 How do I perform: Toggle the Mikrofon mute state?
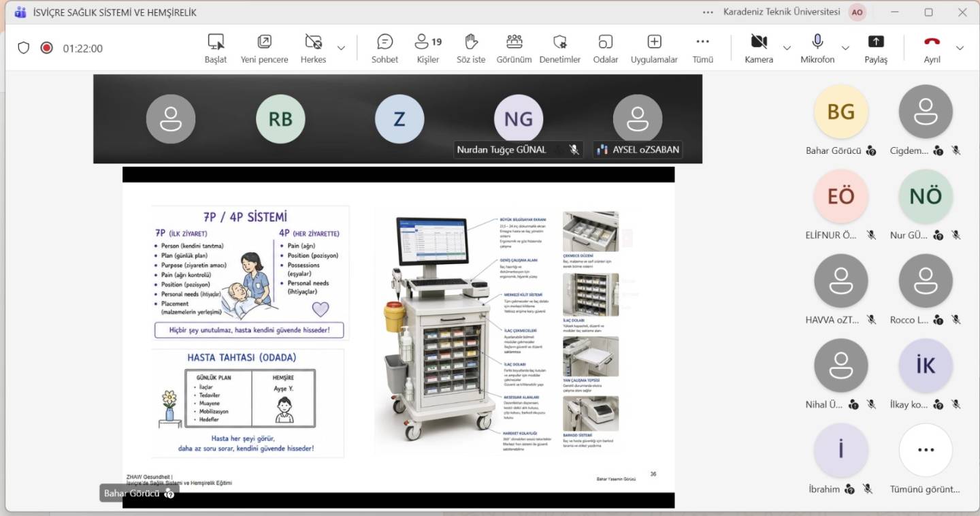point(817,48)
